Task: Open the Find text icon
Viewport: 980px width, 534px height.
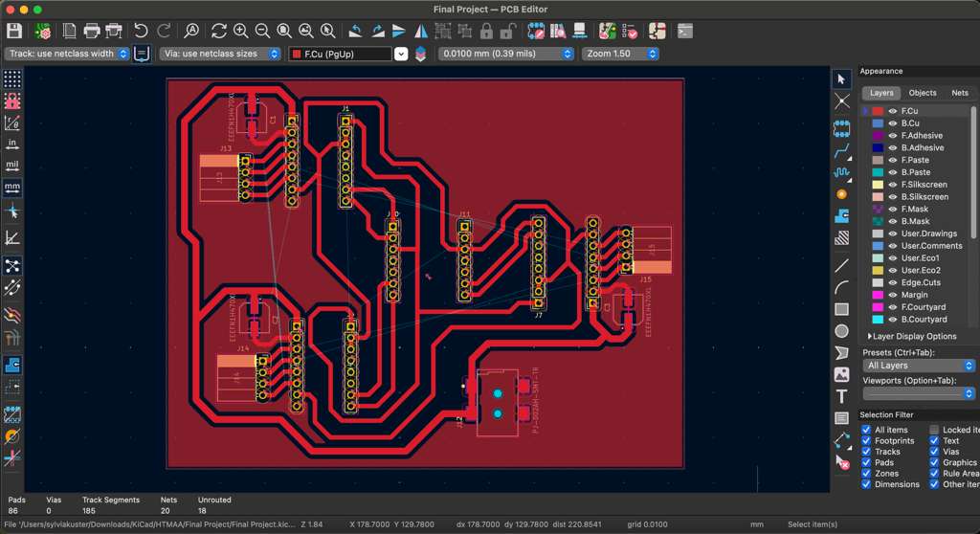Action: pyautogui.click(x=191, y=31)
